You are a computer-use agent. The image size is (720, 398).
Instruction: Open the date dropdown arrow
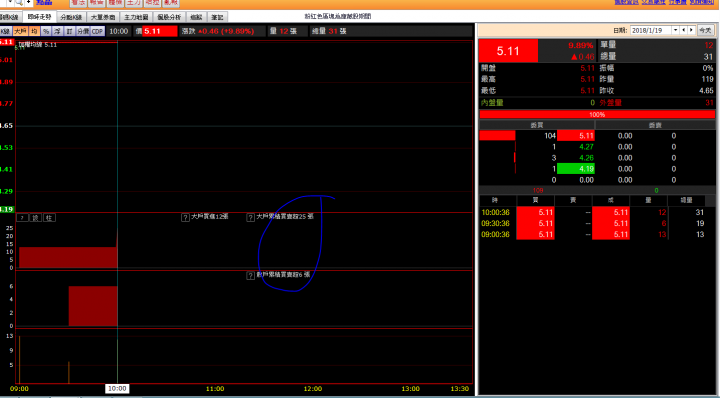(x=675, y=30)
